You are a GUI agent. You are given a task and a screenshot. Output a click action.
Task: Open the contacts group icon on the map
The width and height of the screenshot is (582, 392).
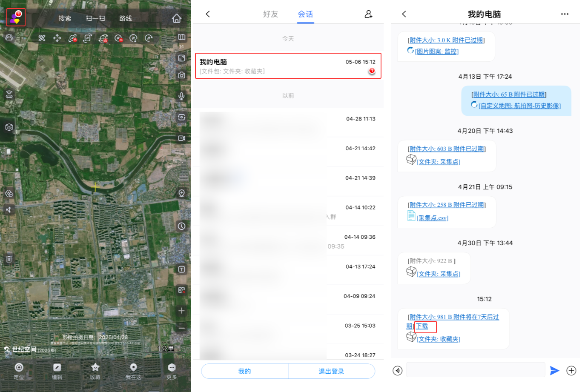[x=9, y=37]
